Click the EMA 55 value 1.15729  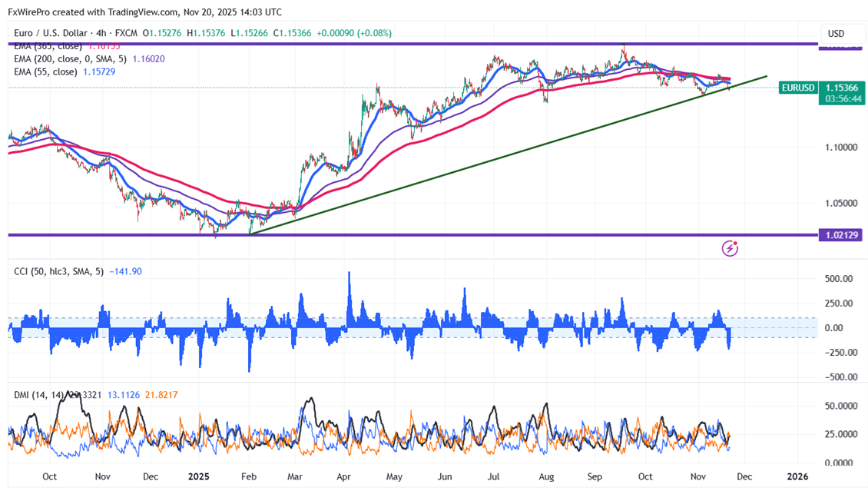click(x=99, y=72)
